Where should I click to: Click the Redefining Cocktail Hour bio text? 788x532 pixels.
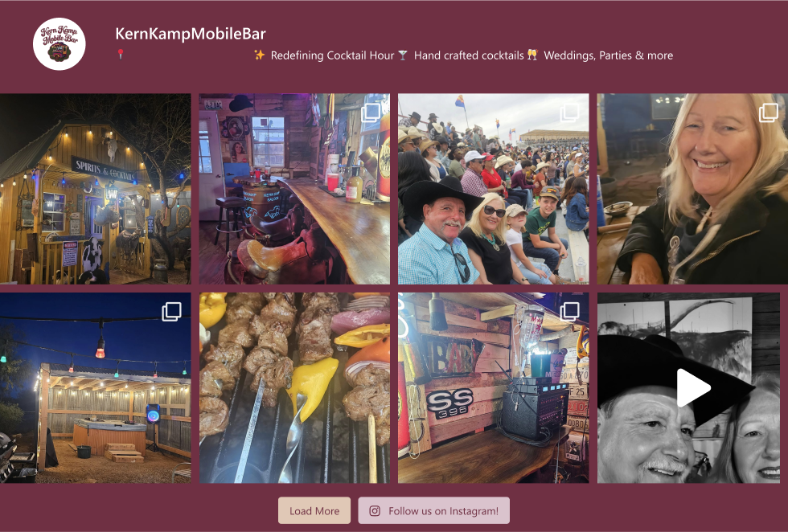click(332, 55)
